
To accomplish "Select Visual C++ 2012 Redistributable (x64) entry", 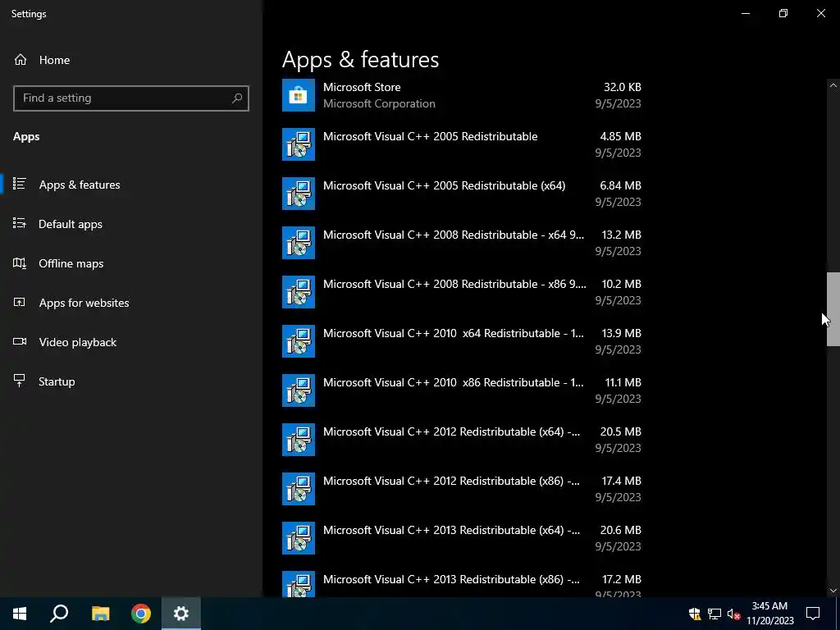I will pos(451,431).
